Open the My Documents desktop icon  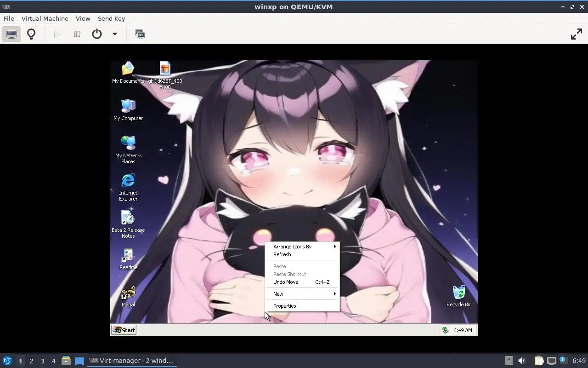(x=128, y=73)
